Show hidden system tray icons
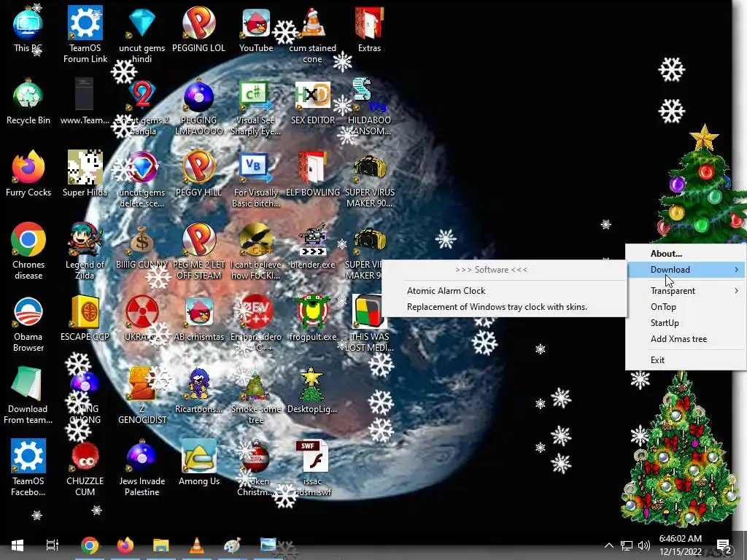 coord(609,545)
